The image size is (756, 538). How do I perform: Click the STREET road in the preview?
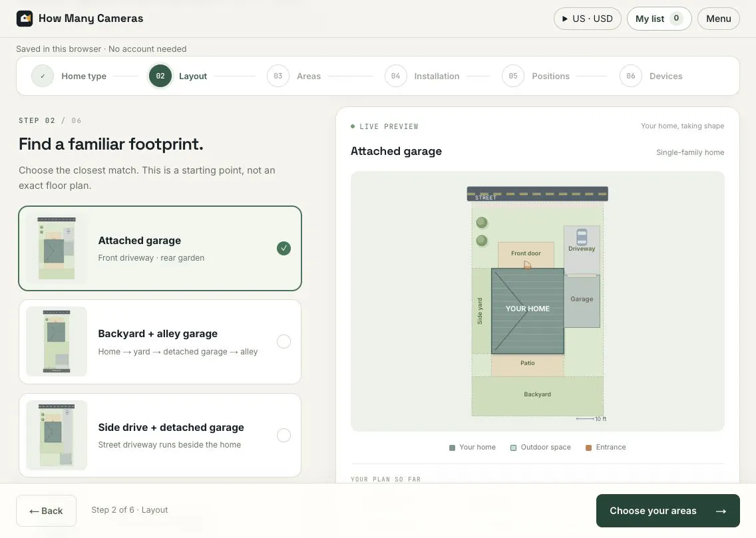[x=537, y=194]
